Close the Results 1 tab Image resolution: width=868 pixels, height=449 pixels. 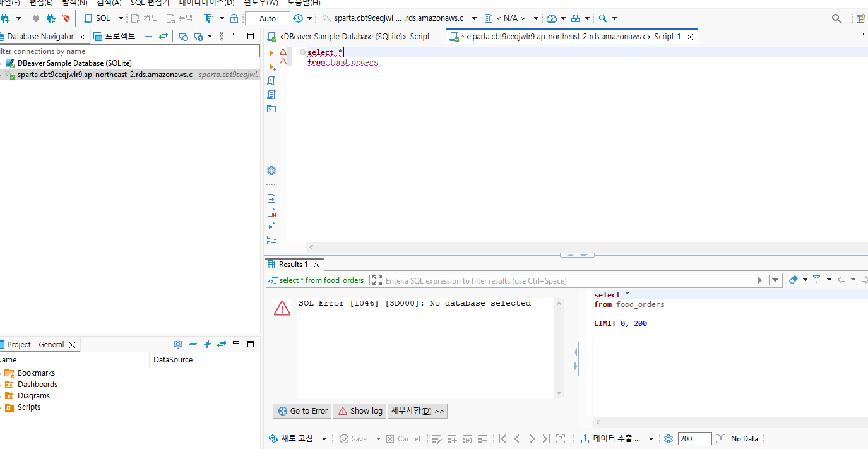317,265
